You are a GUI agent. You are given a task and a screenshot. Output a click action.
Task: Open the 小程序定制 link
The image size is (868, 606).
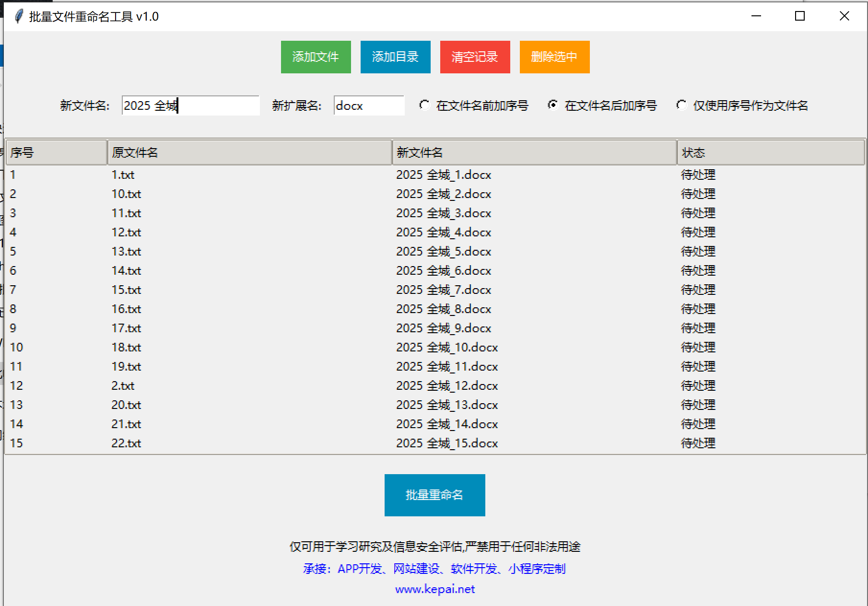click(537, 569)
